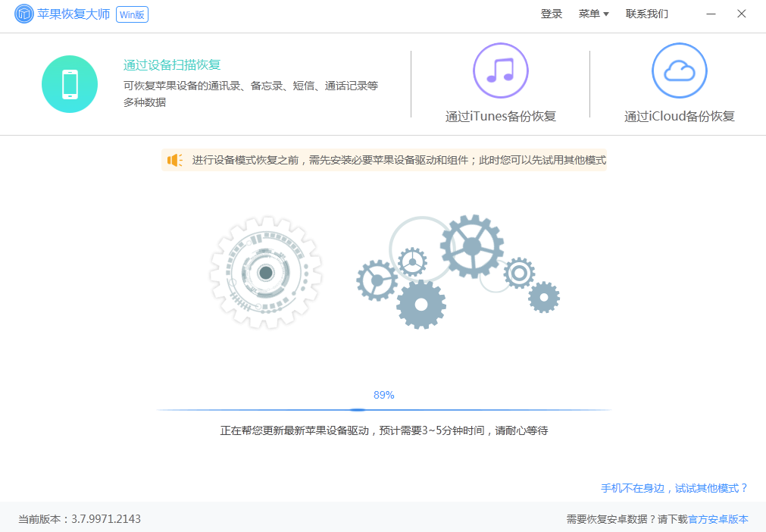The height and width of the screenshot is (532, 766).
Task: Click the 通过设备扫描恢复 heading link
Action: [x=170, y=65]
